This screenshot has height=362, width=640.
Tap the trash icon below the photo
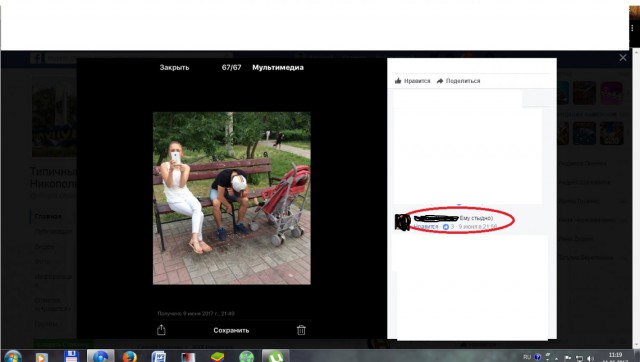[x=301, y=330]
